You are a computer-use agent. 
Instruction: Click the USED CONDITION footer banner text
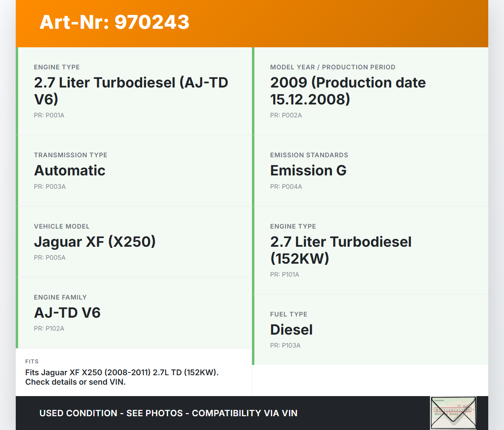point(169,413)
